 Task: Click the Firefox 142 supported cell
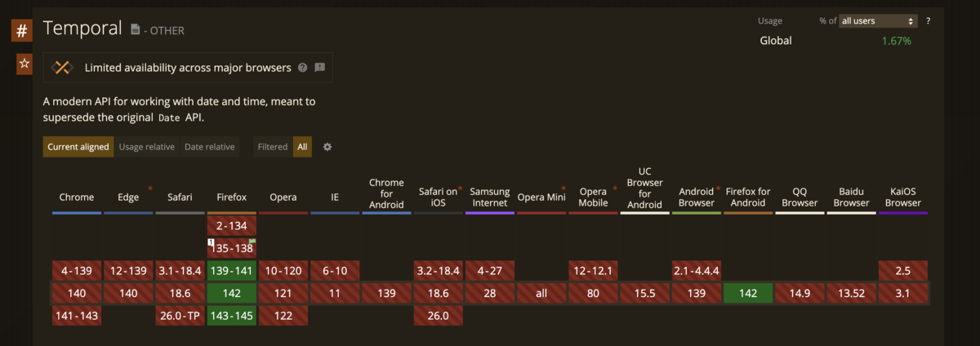coord(232,293)
